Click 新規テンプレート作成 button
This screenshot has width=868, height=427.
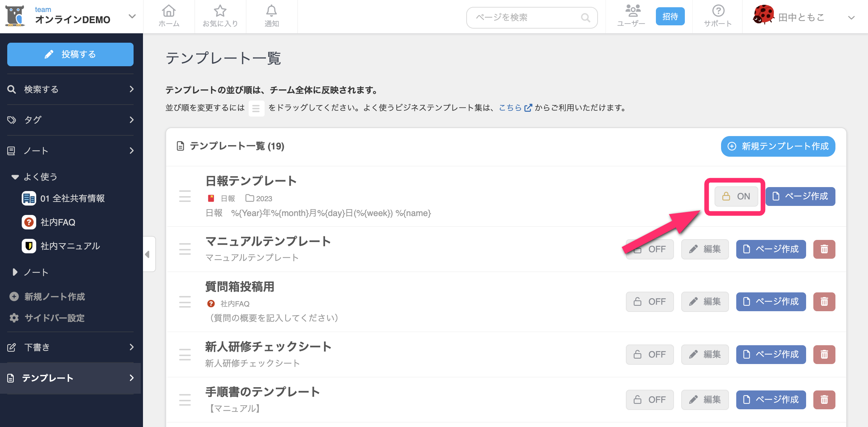778,146
